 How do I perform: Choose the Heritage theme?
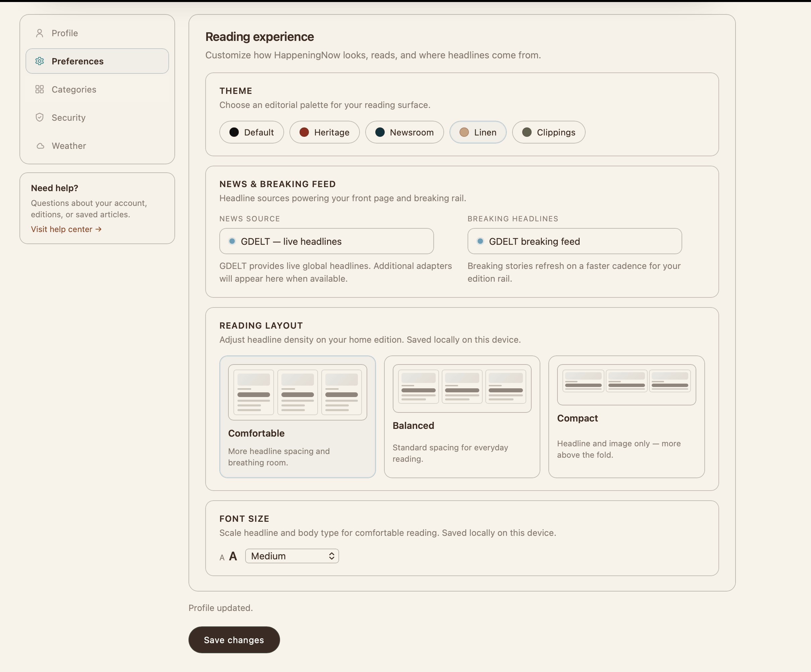[324, 132]
